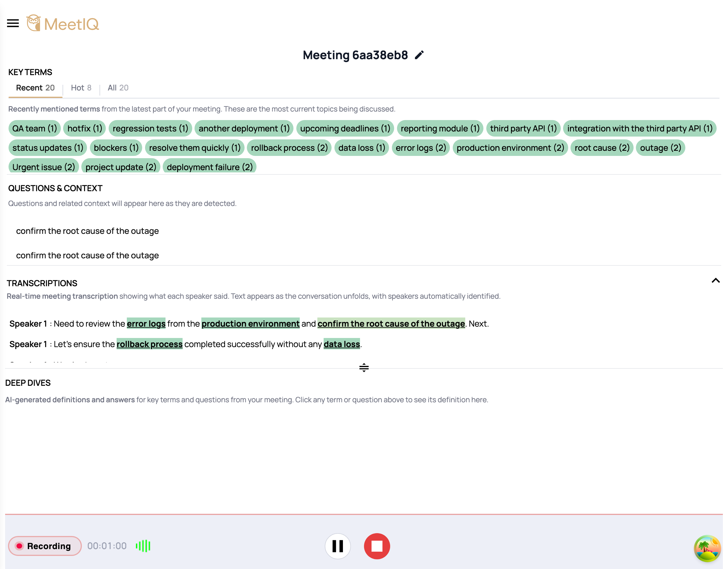Select the outage (2) chip

[660, 148]
